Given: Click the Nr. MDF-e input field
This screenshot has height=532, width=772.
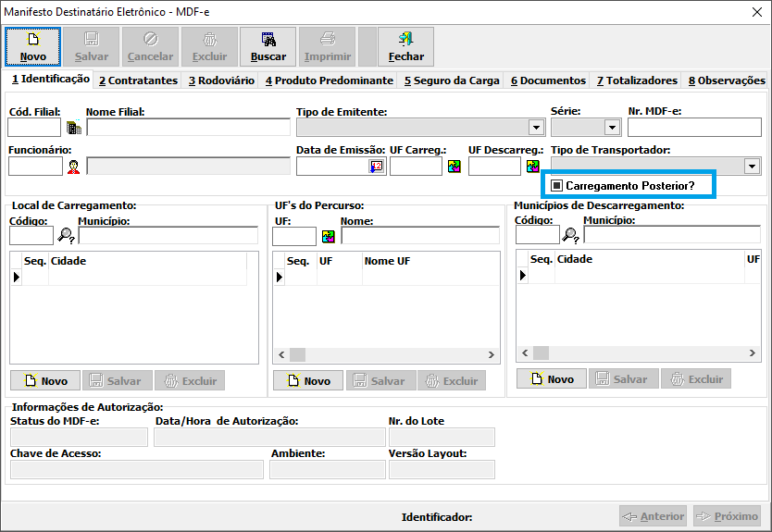Looking at the screenshot, I should click(693, 128).
